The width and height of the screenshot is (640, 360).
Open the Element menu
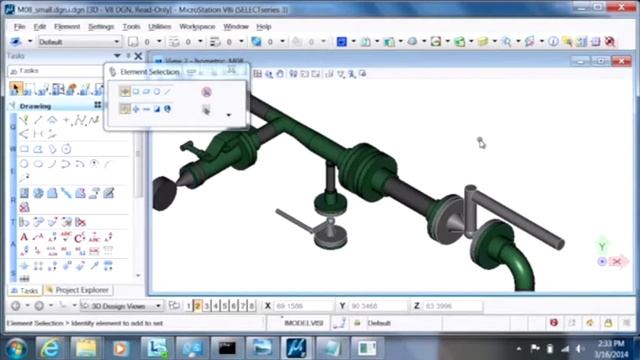coord(67,27)
